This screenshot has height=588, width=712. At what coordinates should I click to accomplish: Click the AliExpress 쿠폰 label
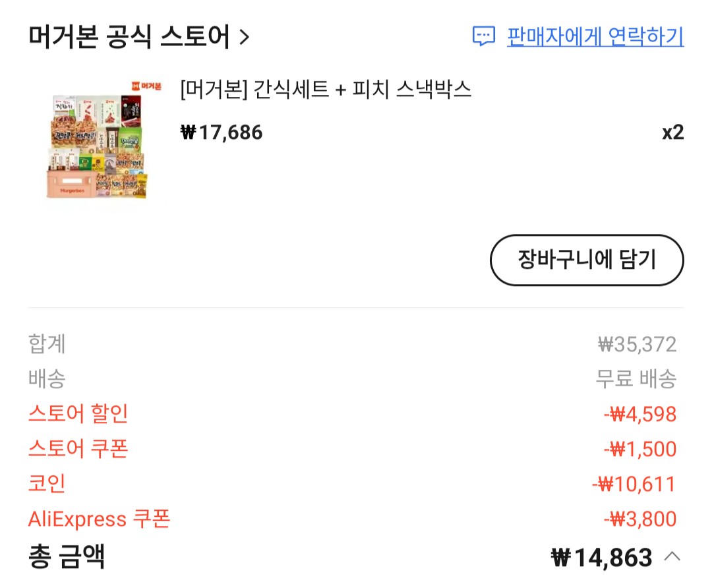(x=99, y=519)
